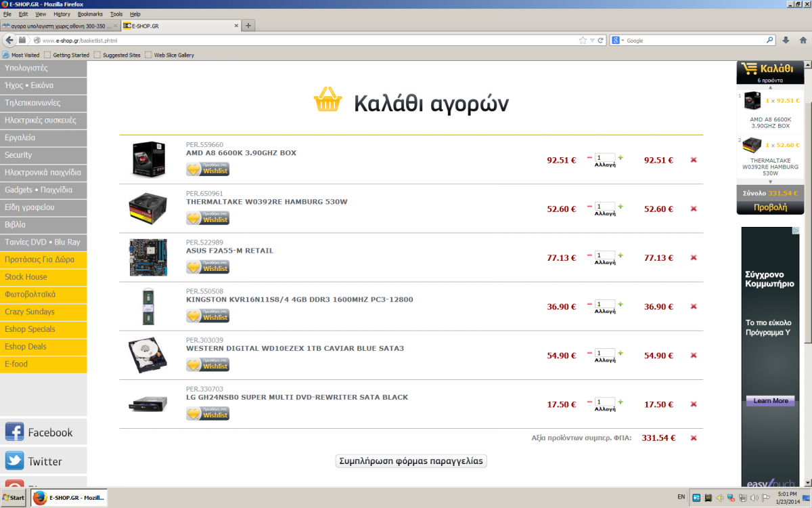812x508 pixels.
Task: Add LG DVD-Rewriter to Wishlist
Action: pyautogui.click(x=208, y=412)
